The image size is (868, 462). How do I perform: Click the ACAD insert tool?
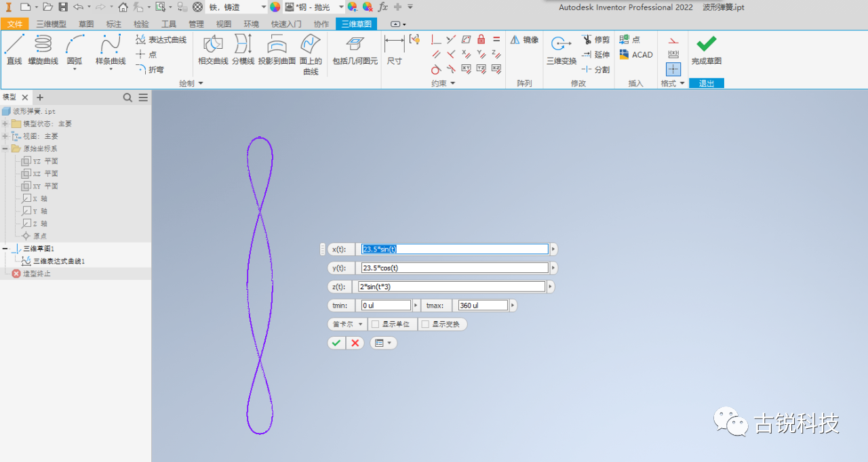(x=636, y=54)
